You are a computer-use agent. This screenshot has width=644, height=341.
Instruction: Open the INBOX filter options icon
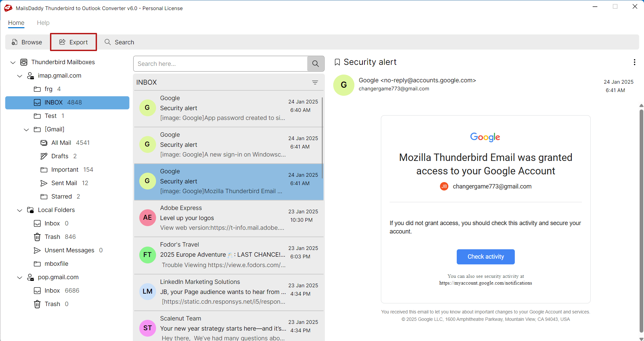tap(315, 82)
